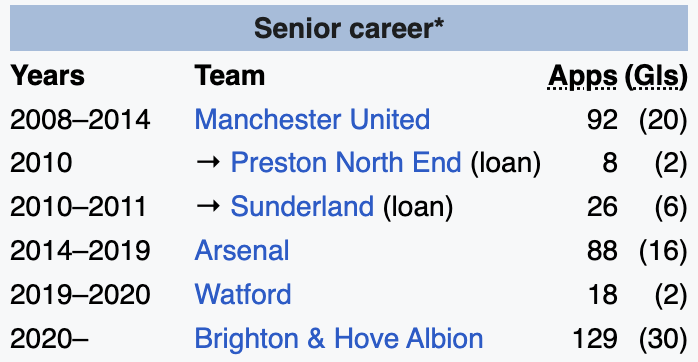Click Brighton's 129 appearances figure
This screenshot has height=362, width=698.
tap(595, 339)
